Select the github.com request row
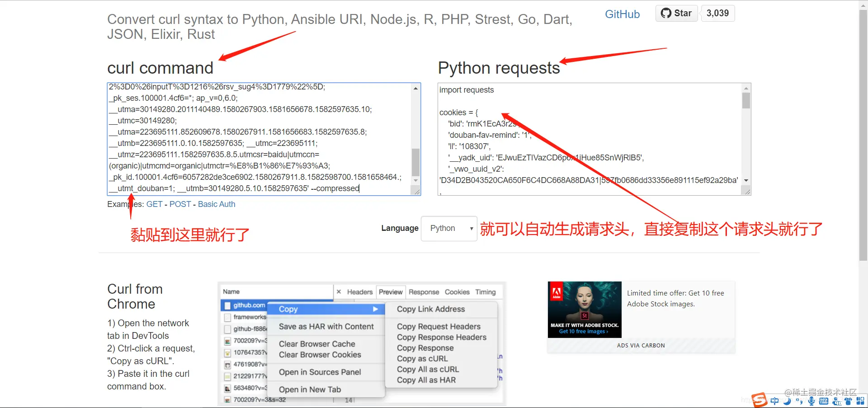This screenshot has width=868, height=408. (x=245, y=305)
